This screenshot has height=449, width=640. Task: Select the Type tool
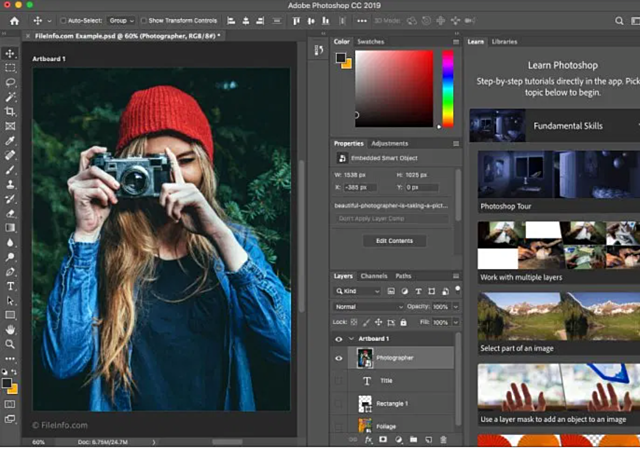click(x=10, y=286)
